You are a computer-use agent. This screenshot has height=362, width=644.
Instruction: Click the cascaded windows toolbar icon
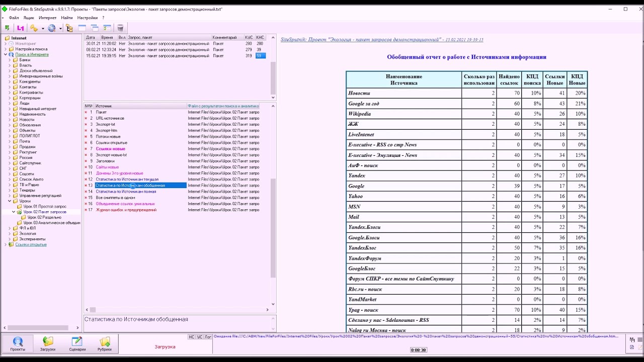tap(95, 28)
